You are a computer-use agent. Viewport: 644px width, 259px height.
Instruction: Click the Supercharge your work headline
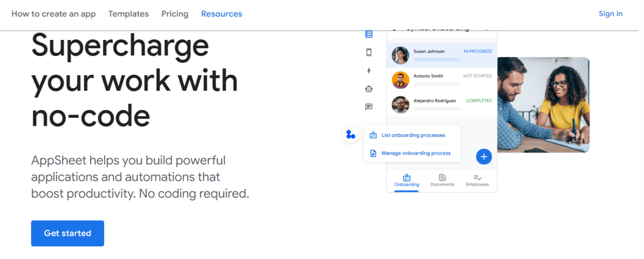pos(135,81)
